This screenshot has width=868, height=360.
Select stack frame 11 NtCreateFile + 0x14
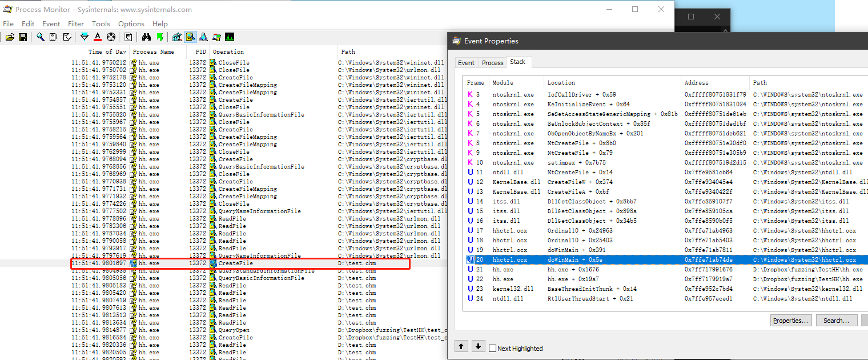pyautogui.click(x=665, y=173)
